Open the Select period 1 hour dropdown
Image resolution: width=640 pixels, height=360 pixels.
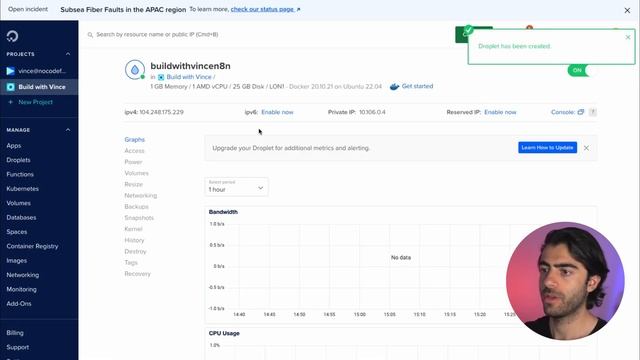tap(236, 187)
